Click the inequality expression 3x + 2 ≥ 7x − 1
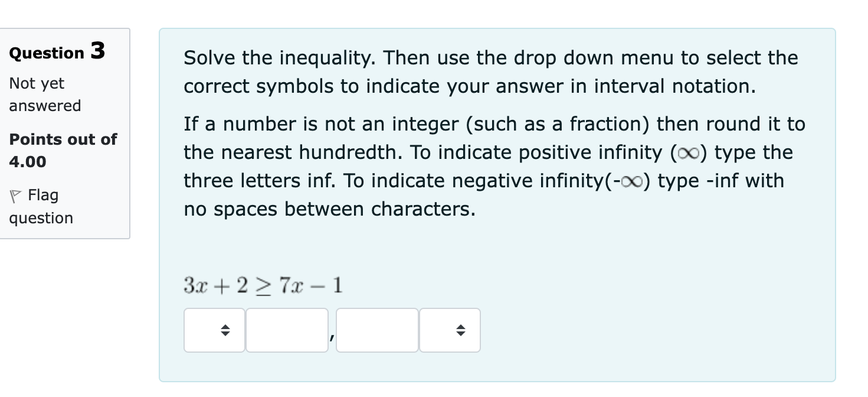This screenshot has height=397, width=868. pyautogui.click(x=263, y=285)
